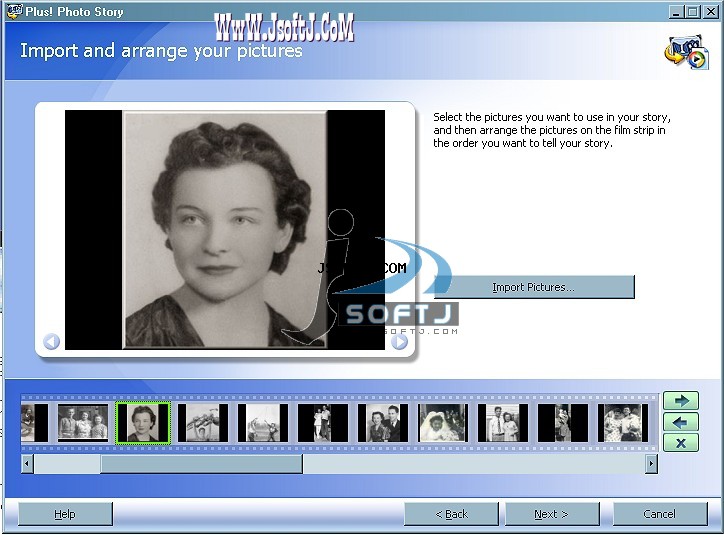724x535 pixels.
Task: Remove the selected picture with the X button
Action: [681, 443]
